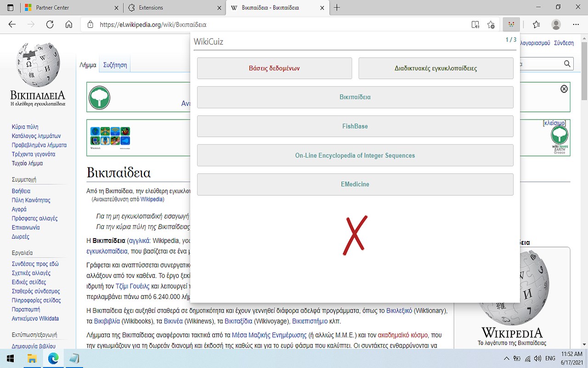This screenshot has height=368, width=588.
Task: Choose the Διαδικτυακές εγκυκλοπαίδειες category button
Action: pos(436,68)
